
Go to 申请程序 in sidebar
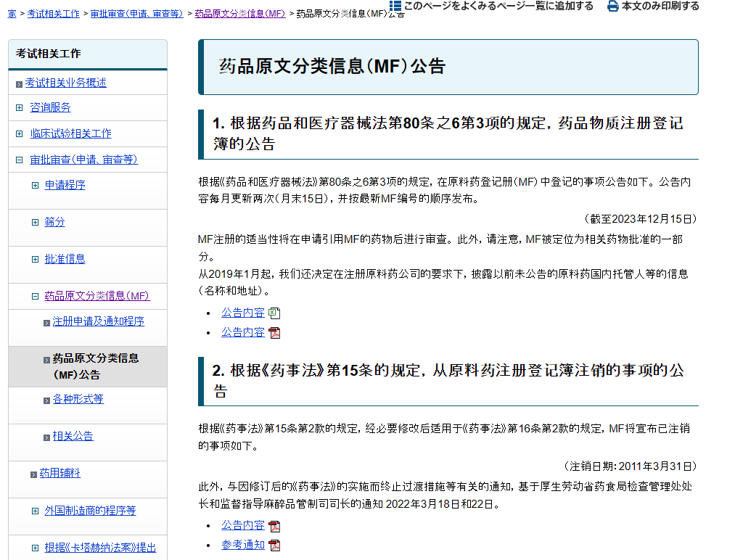65,186
